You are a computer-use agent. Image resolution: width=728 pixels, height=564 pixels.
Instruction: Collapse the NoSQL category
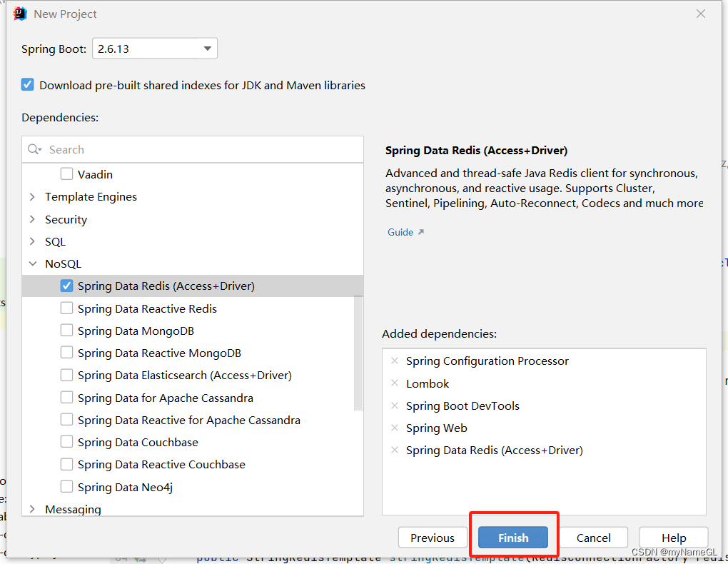pyautogui.click(x=33, y=263)
